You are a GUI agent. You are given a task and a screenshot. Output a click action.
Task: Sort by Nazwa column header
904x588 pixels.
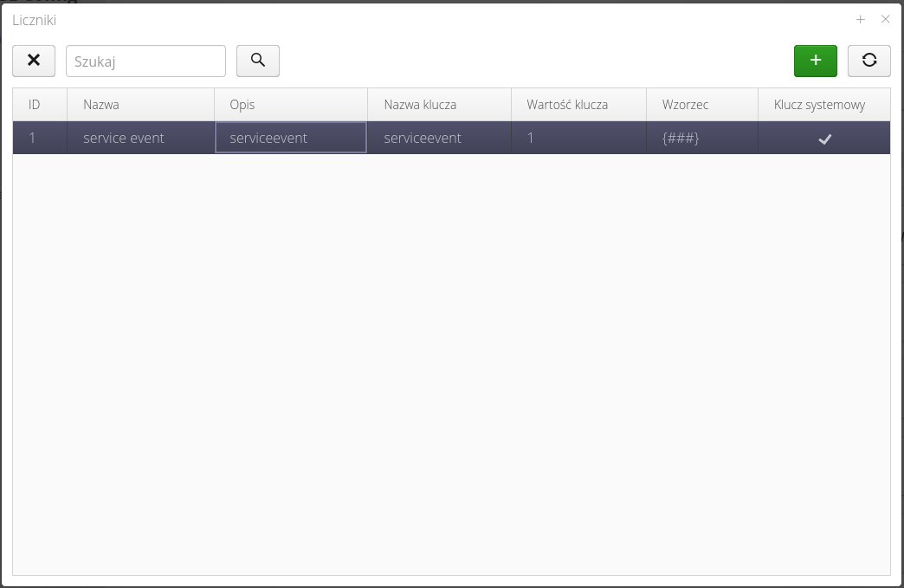[x=101, y=105]
